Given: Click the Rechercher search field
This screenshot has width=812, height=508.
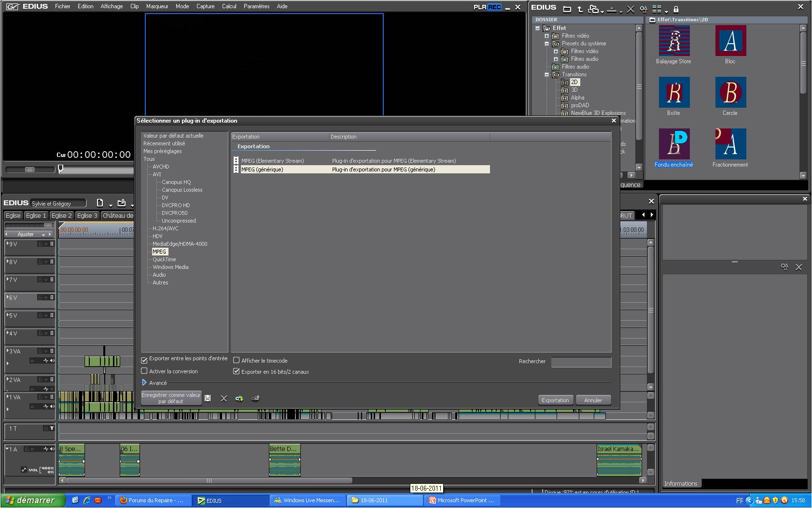Looking at the screenshot, I should tap(581, 362).
